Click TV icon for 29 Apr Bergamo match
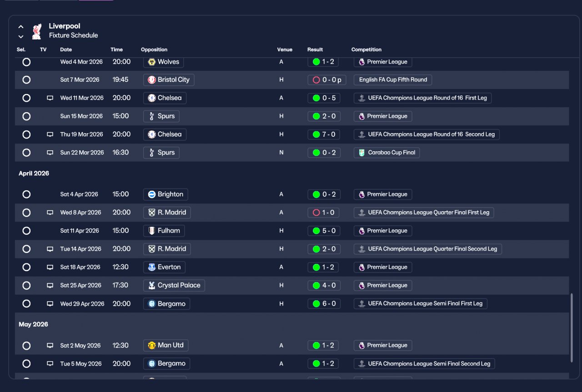 (x=50, y=303)
